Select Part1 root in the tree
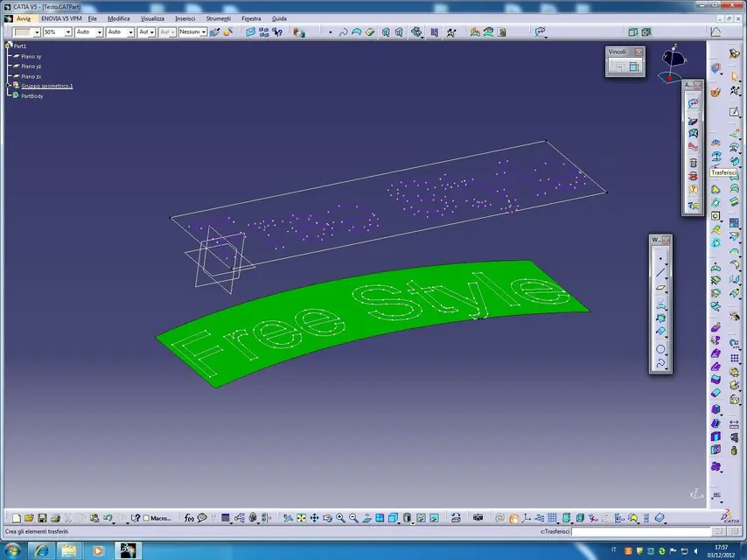This screenshot has height=560, width=747. [20, 45]
